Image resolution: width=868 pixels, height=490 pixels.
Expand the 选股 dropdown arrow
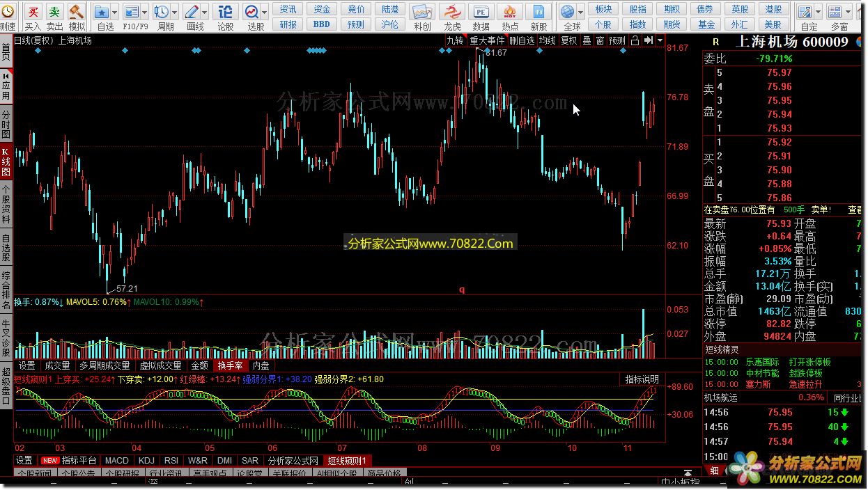265,13
